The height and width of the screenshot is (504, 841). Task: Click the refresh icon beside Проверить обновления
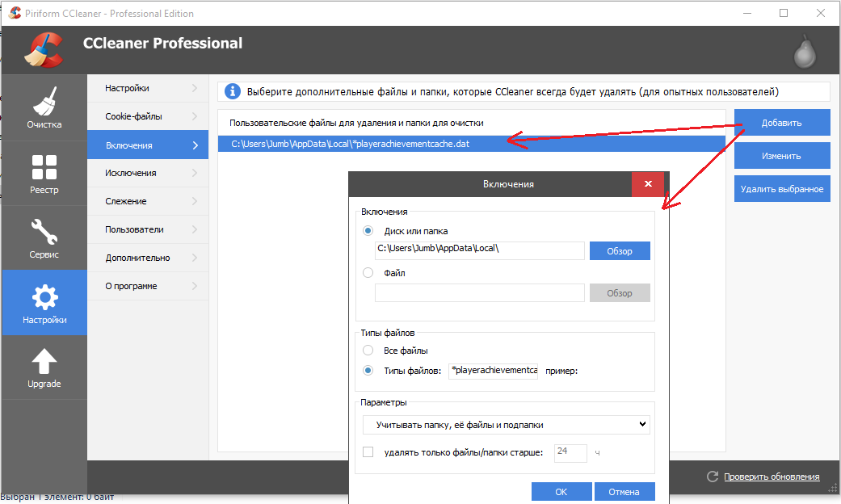tap(713, 476)
